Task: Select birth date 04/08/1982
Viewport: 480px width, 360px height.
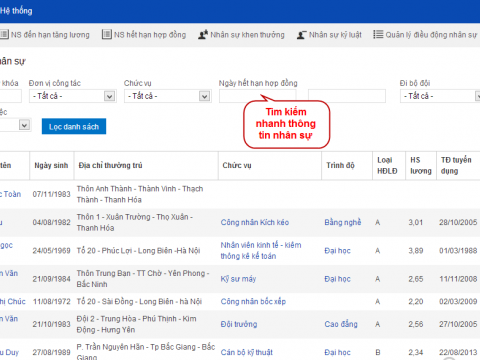Action: click(51, 222)
